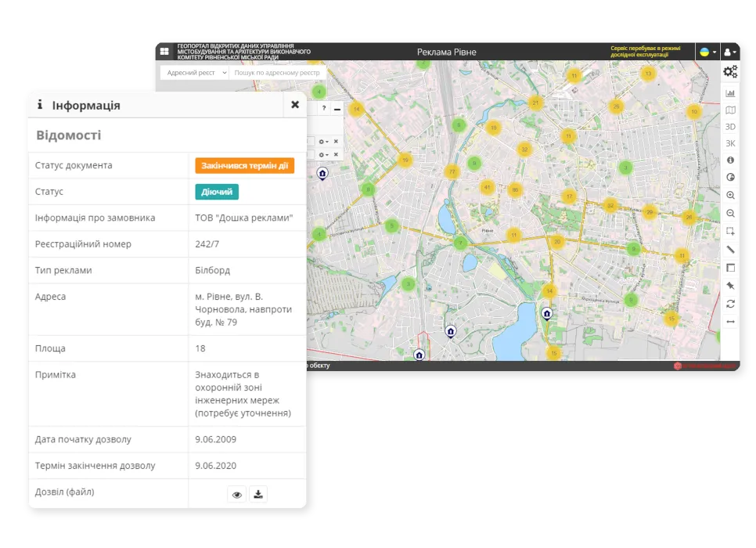
Task: Remove second layer with small x icon
Action: coord(336,154)
